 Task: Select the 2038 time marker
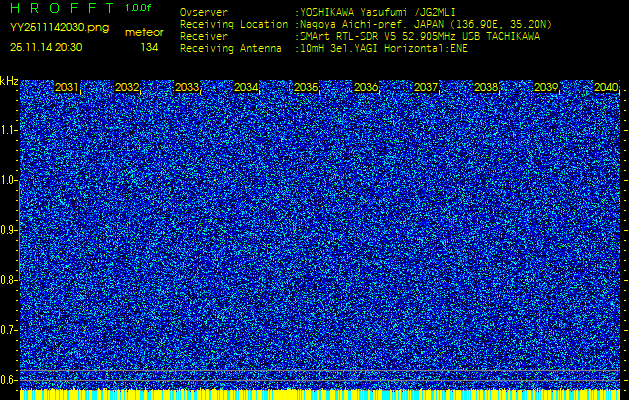tap(486, 87)
